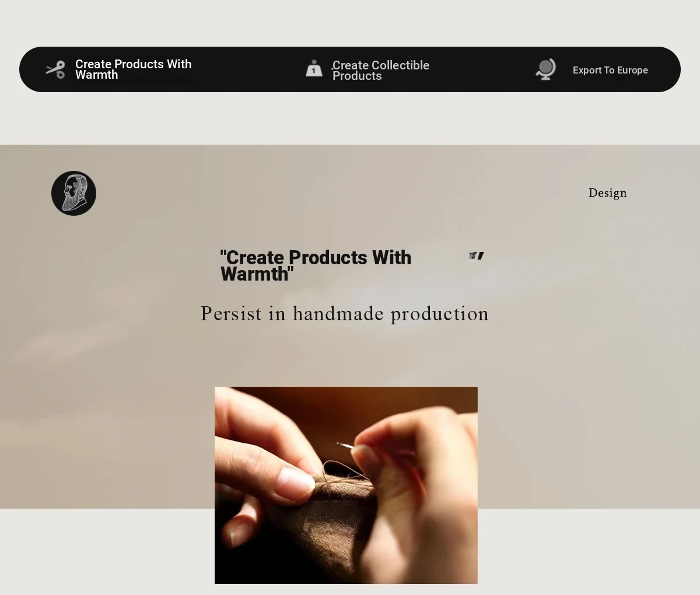Click the needle in the sewing photo
The height and width of the screenshot is (595, 700).
[x=345, y=446]
